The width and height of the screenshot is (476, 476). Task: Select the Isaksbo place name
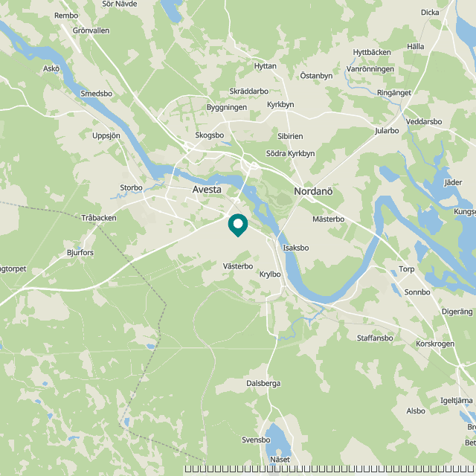tap(296, 248)
